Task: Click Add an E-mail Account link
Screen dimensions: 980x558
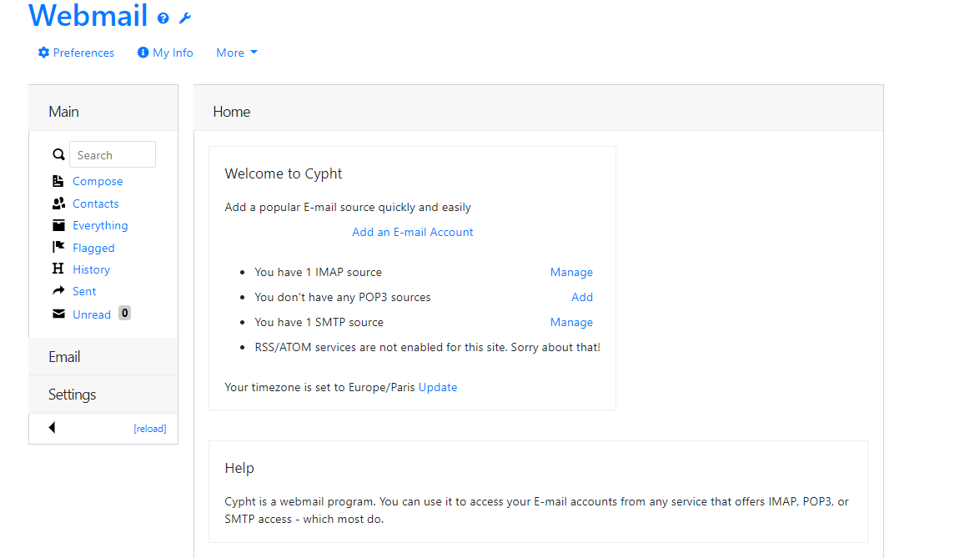Action: click(412, 232)
